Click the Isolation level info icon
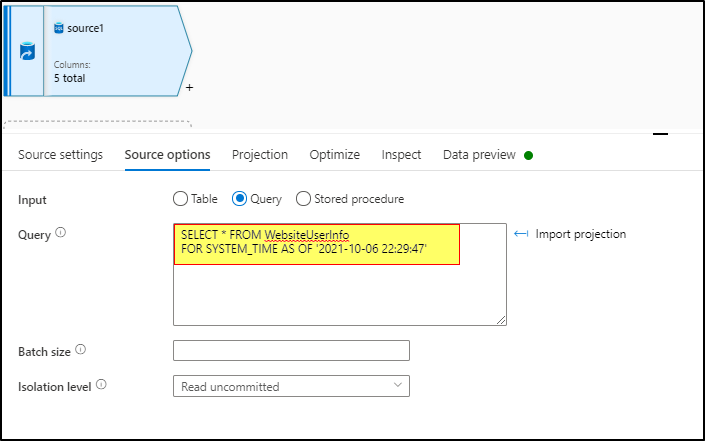 (x=101, y=384)
